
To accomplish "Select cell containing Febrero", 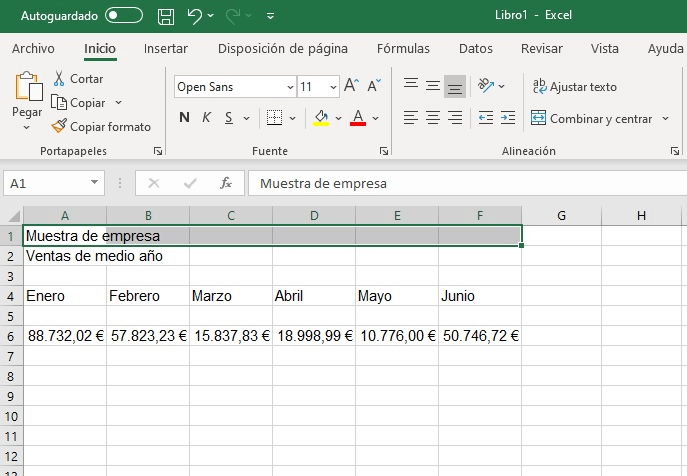I will 148,296.
